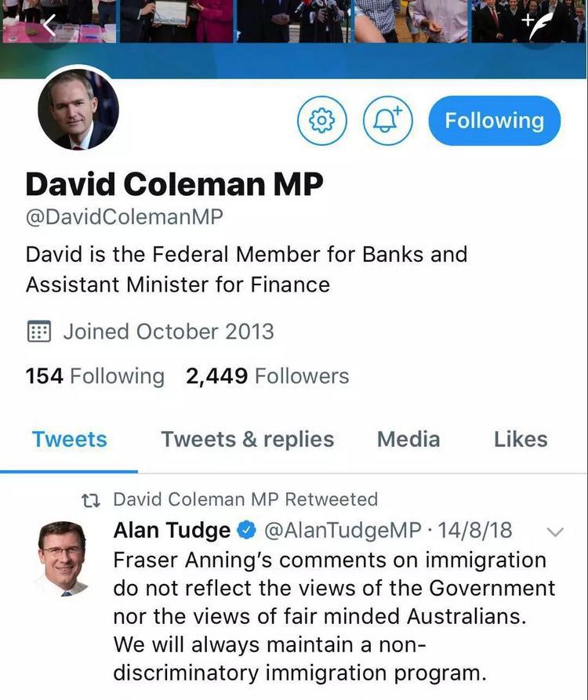Expand tweet options chevron on Alan Tudge's tweet

pos(554,531)
